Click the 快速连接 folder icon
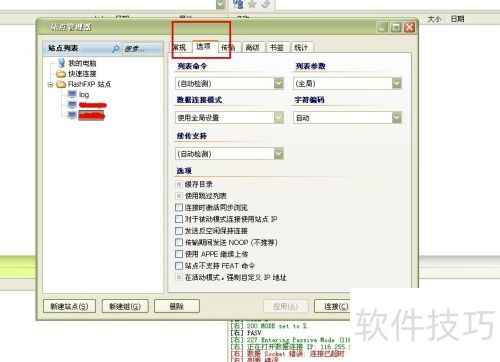Screen dimensions: 500x362 click(61, 73)
